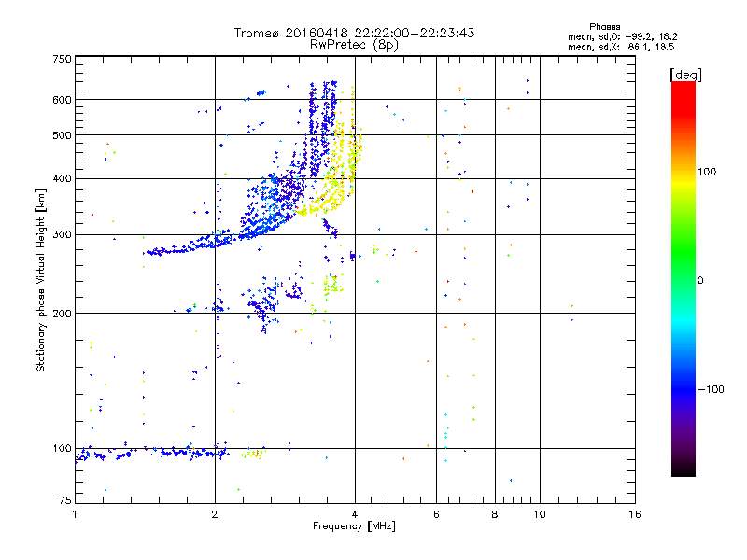Click the '100' colorbar tick label

coord(707,172)
